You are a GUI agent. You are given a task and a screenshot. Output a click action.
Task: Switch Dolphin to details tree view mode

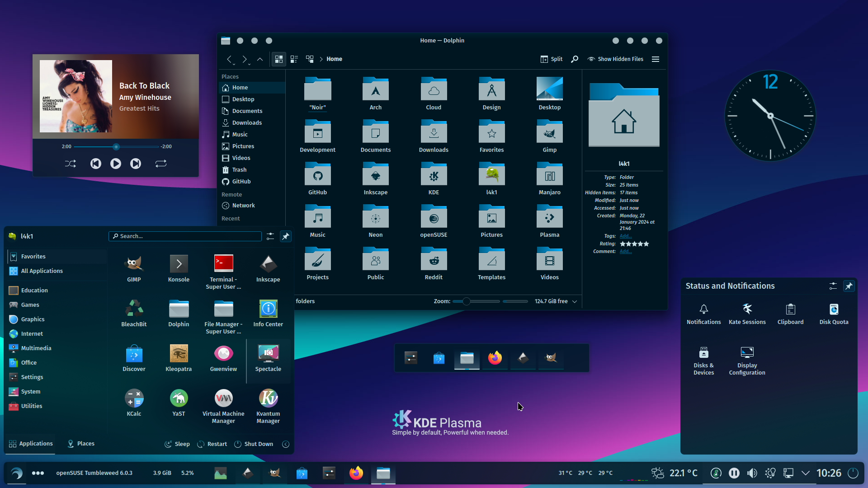(x=310, y=59)
